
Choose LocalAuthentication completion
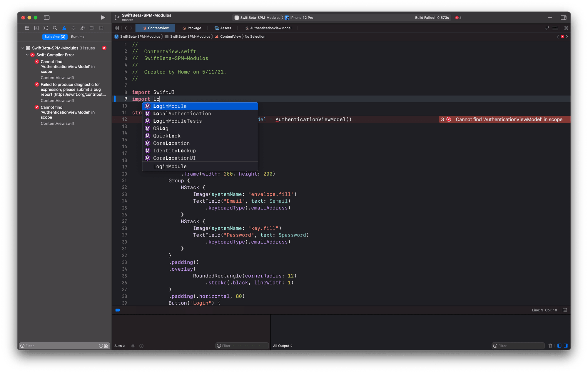[x=200, y=114]
